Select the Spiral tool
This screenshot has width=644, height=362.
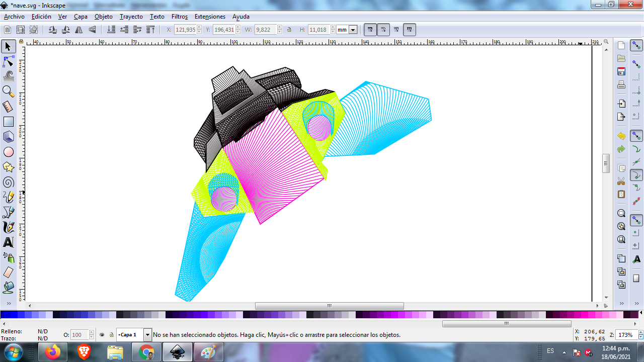pos(8,182)
